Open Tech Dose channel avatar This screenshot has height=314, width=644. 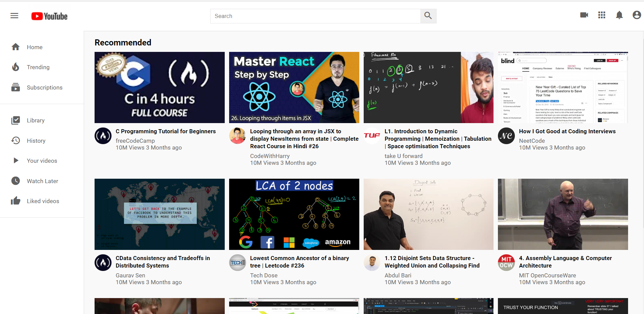coord(238,263)
